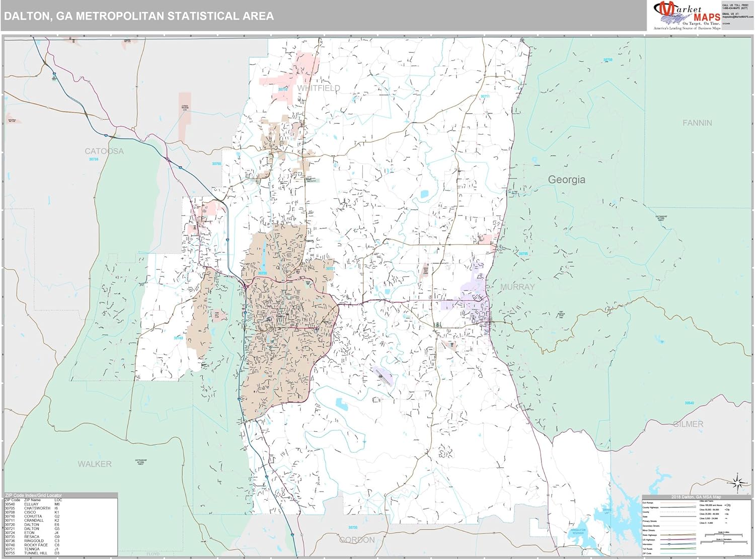
Task: Select the CHATSWORTH row in the ZIP index
Action: click(32, 508)
